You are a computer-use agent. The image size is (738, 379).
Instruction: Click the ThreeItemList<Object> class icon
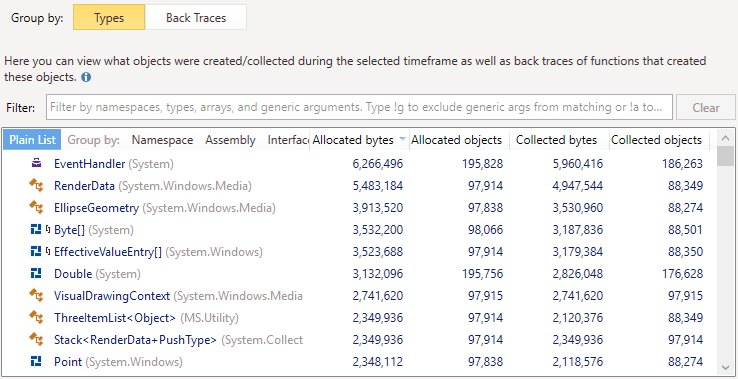(36, 318)
